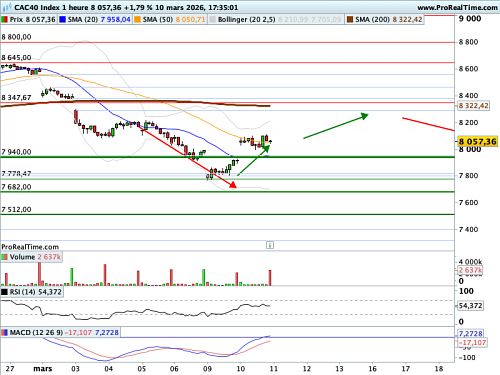
Task: Select the SMA (50) 8 050,71 legend label
Action: point(174,20)
